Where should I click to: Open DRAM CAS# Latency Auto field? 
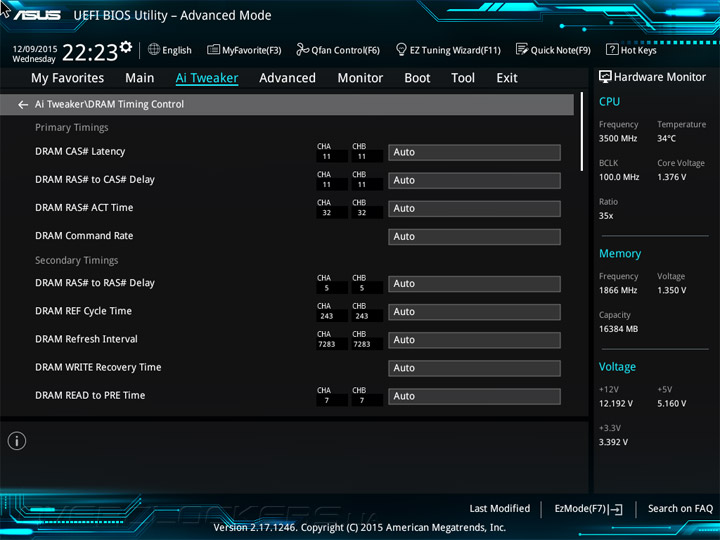coord(474,152)
